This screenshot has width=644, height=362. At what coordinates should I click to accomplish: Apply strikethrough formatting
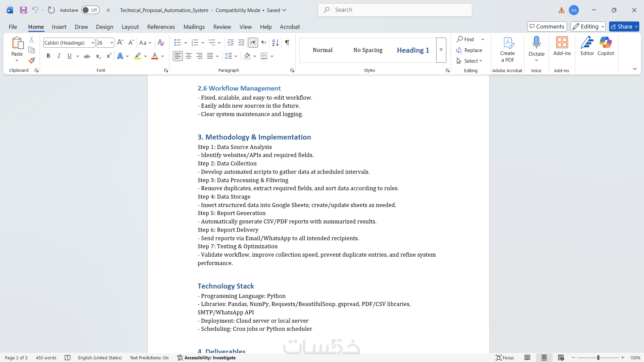tap(87, 56)
